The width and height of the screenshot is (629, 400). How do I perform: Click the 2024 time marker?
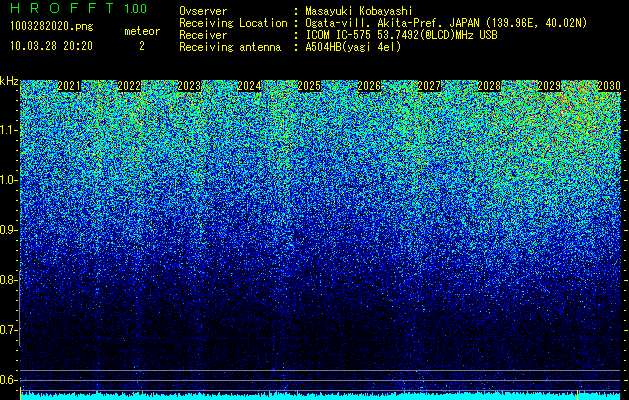249,86
